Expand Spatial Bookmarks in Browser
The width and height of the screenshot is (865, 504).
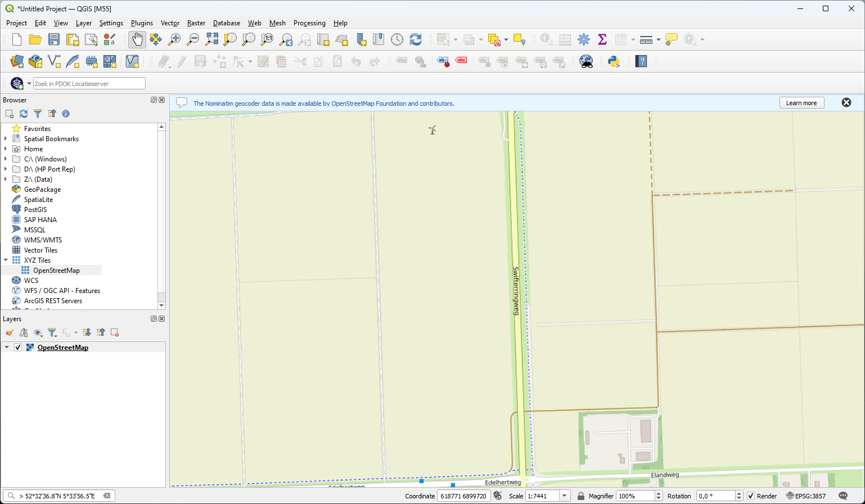(x=6, y=138)
